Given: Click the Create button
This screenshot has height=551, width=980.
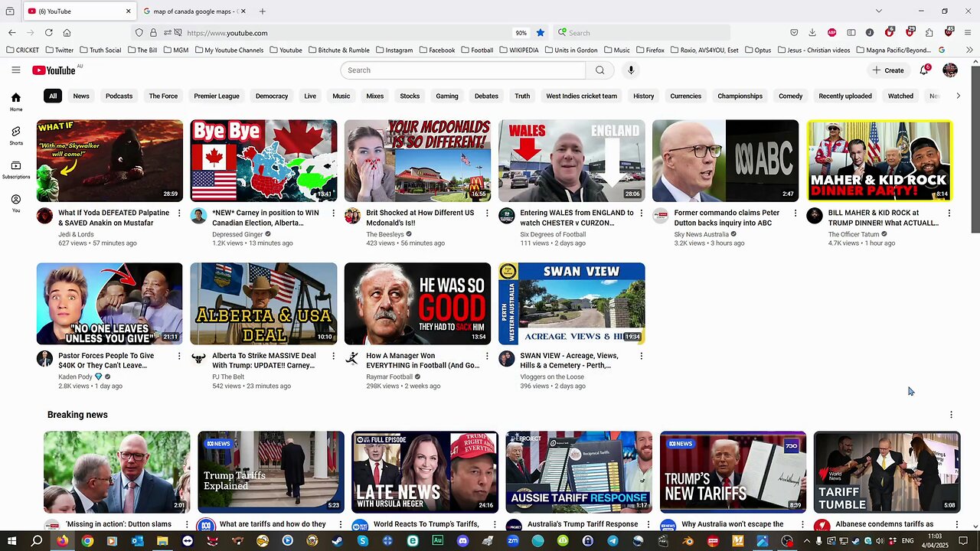Looking at the screenshot, I should click(888, 70).
